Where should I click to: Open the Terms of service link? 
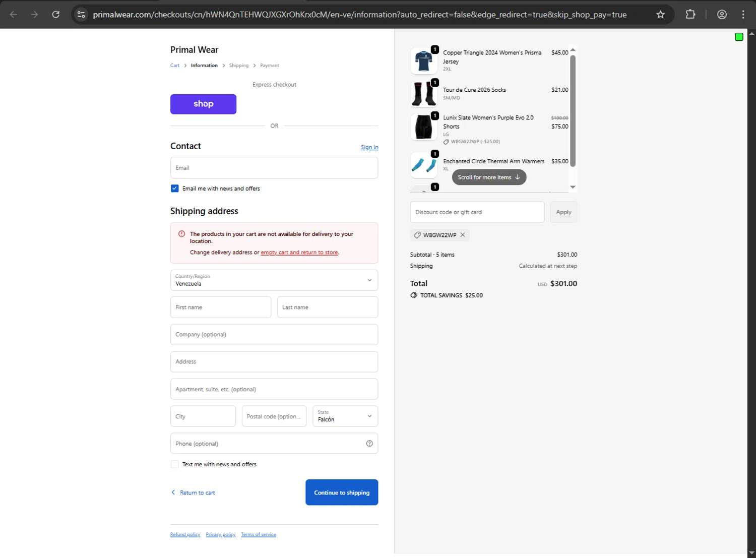coord(259,535)
